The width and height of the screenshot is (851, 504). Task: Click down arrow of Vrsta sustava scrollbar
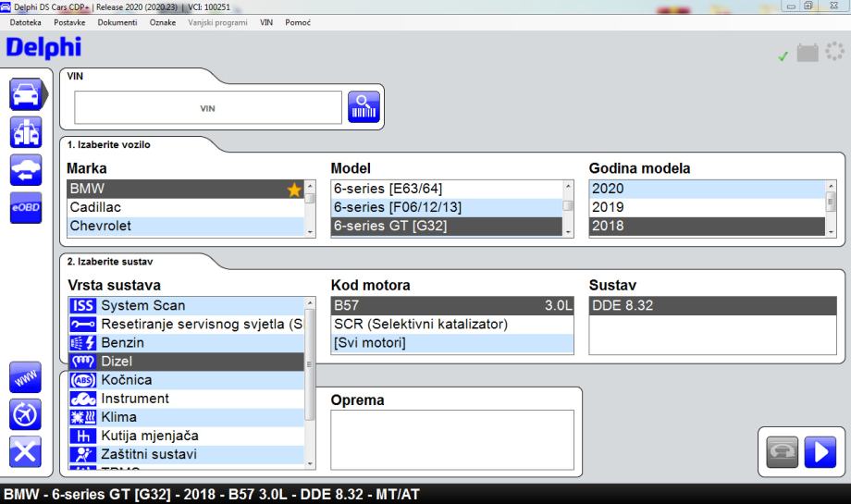click(x=310, y=464)
